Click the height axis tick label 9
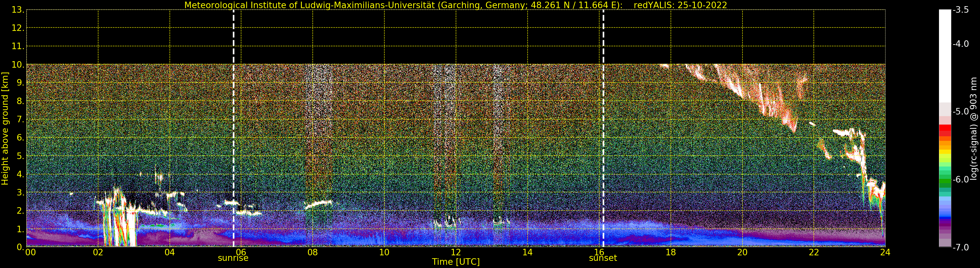Viewport: 980px width, 268px height. point(20,83)
